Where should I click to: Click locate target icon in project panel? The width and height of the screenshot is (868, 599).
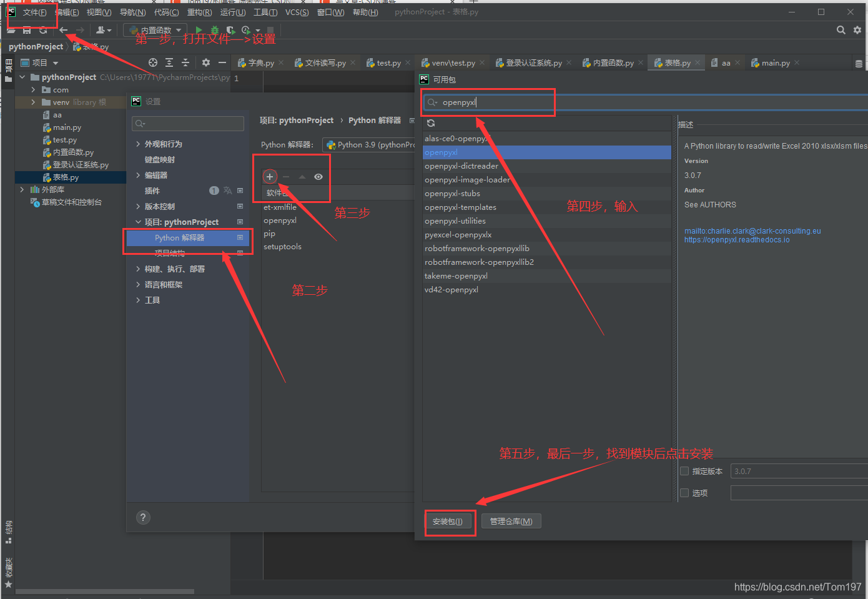153,62
